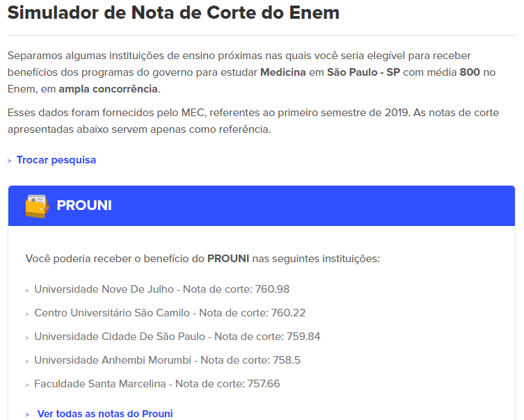The width and height of the screenshot is (524, 420).
Task: Open Ver todas as notas do Prouni
Action: (x=105, y=414)
